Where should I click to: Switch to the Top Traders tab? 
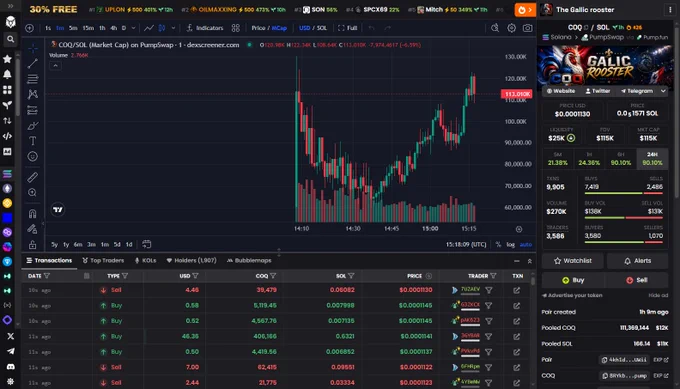coord(103,261)
